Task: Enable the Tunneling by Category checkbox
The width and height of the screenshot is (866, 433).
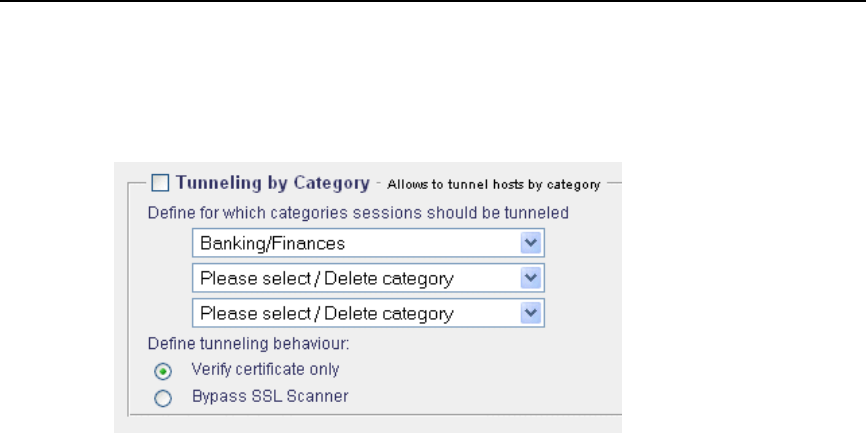Action: (160, 183)
